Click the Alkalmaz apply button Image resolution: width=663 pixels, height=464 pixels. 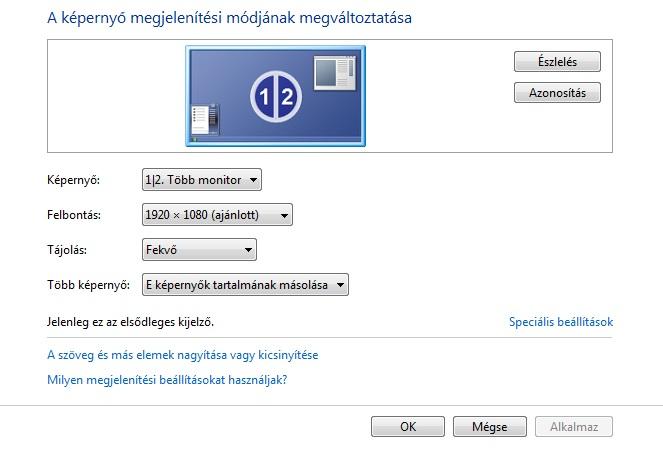[x=574, y=426]
